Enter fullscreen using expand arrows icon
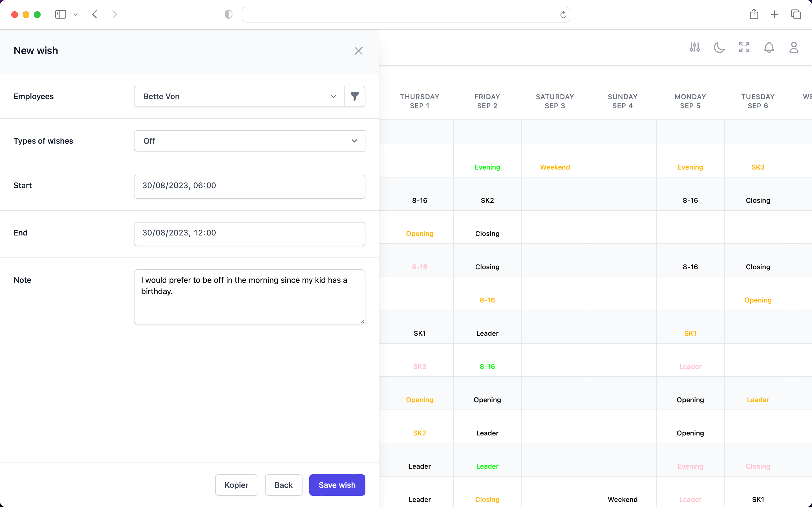The image size is (812, 507). tap(744, 48)
